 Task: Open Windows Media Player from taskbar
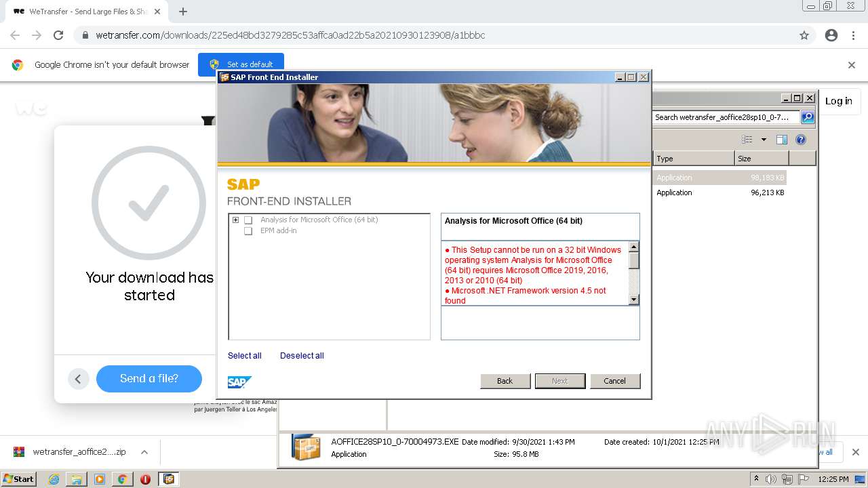point(100,479)
